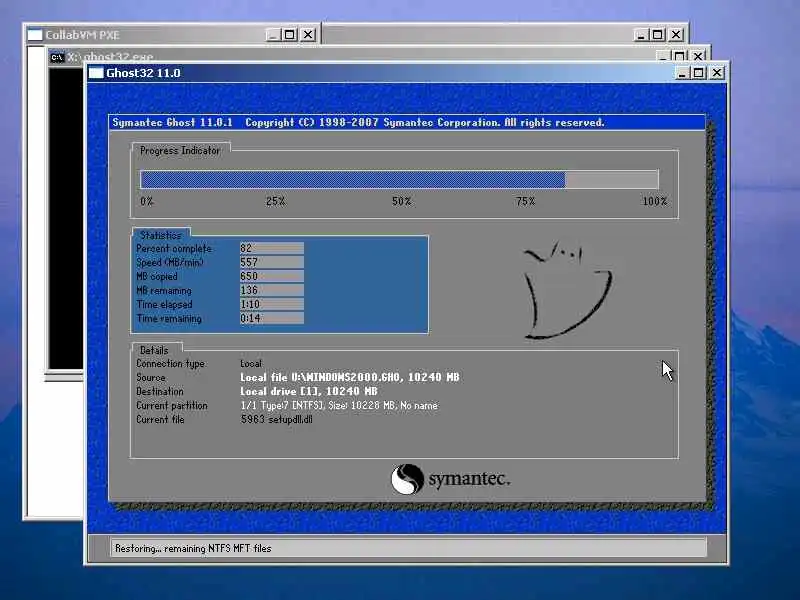Click the Time elapsed label
The width and height of the screenshot is (800, 600).
tap(164, 304)
